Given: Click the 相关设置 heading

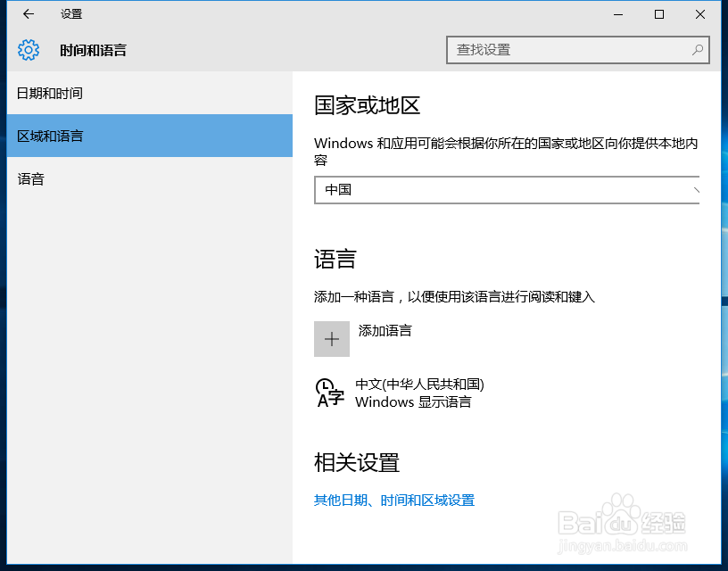Looking at the screenshot, I should click(x=357, y=462).
